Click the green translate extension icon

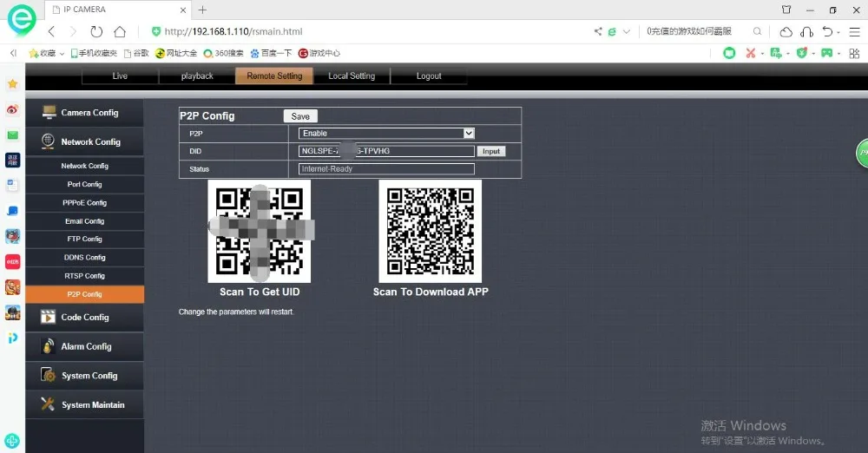tap(775, 53)
